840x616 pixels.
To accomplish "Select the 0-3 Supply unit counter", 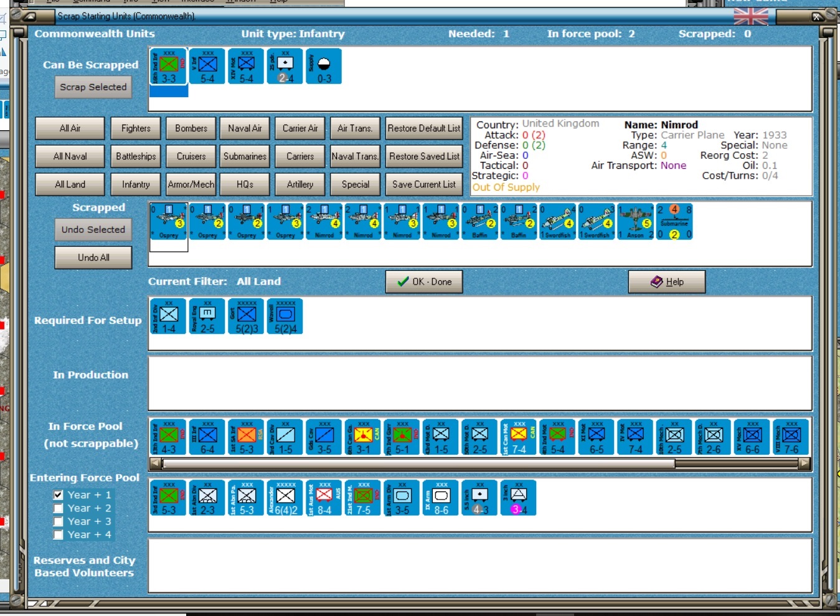I will (x=324, y=66).
